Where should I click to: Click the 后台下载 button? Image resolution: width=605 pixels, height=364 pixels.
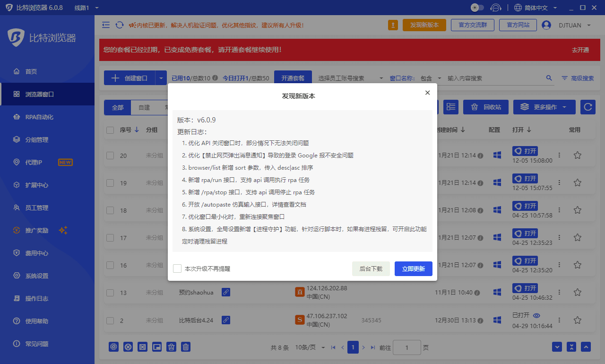pyautogui.click(x=371, y=269)
